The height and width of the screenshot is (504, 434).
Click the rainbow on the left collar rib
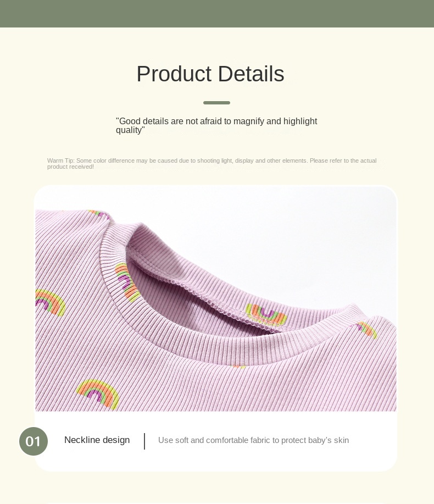tap(127, 282)
